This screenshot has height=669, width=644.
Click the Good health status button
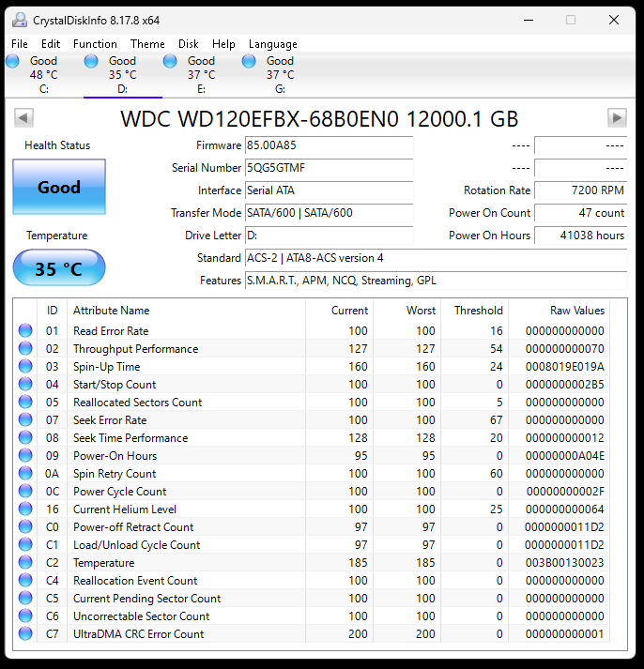[59, 187]
